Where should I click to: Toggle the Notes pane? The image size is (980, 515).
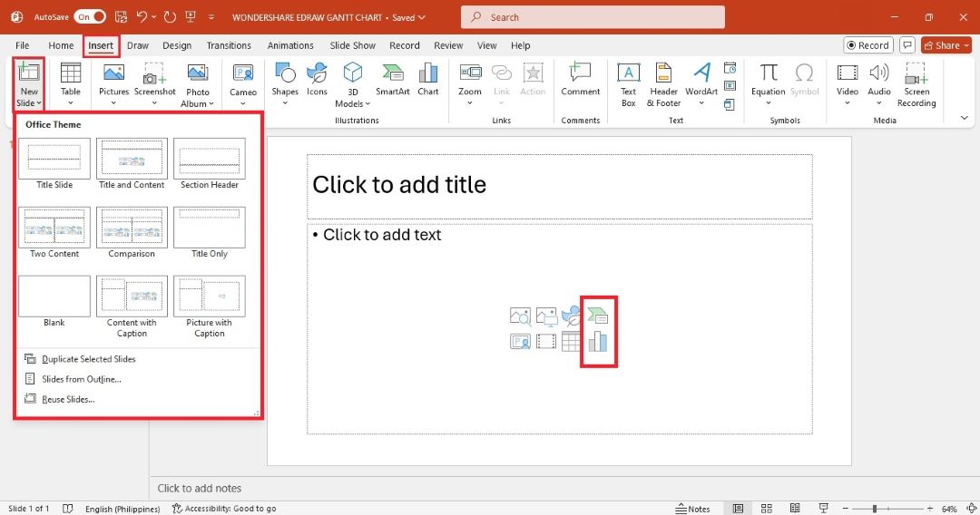point(692,508)
